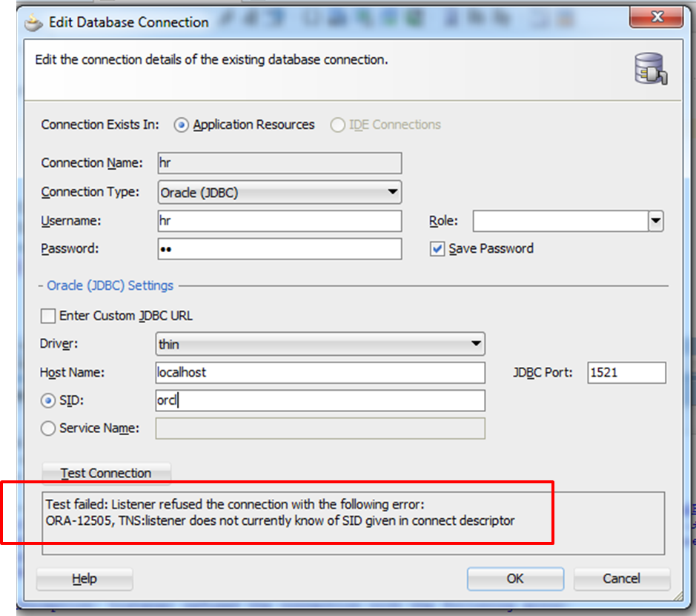This screenshot has height=616, width=696.
Task: Edit the JDBC Port field
Action: point(626,373)
